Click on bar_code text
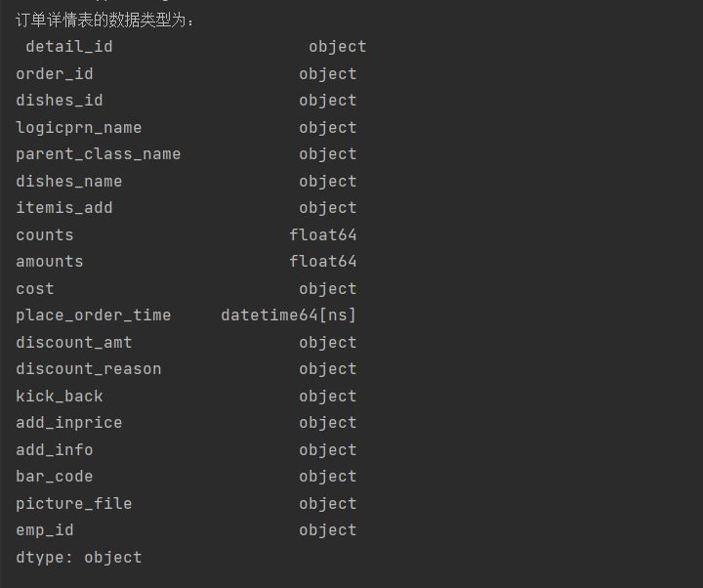Screen dimensions: 703x588 point(55,477)
